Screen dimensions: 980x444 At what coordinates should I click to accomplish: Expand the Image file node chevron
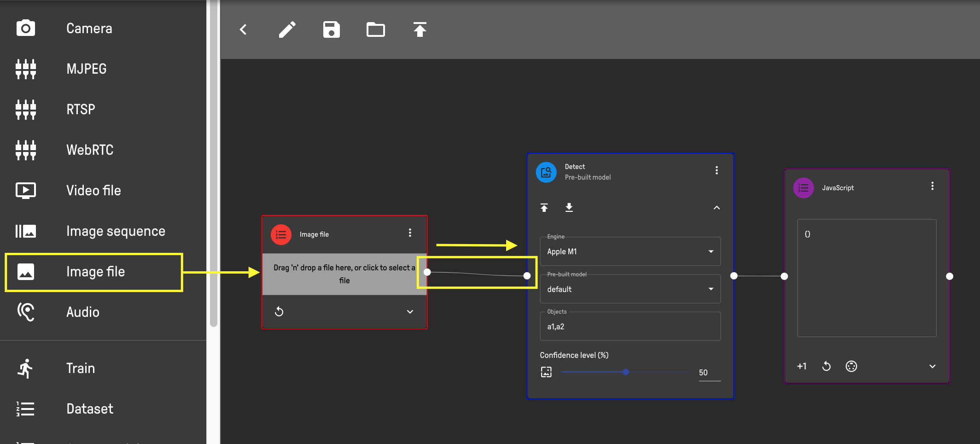point(410,312)
